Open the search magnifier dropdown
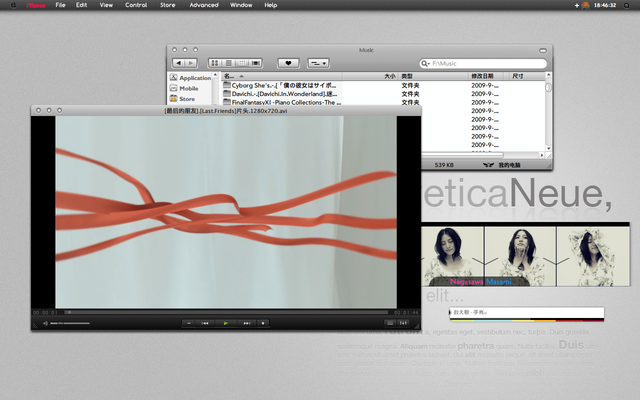This screenshot has width=640, height=400. 425,63
